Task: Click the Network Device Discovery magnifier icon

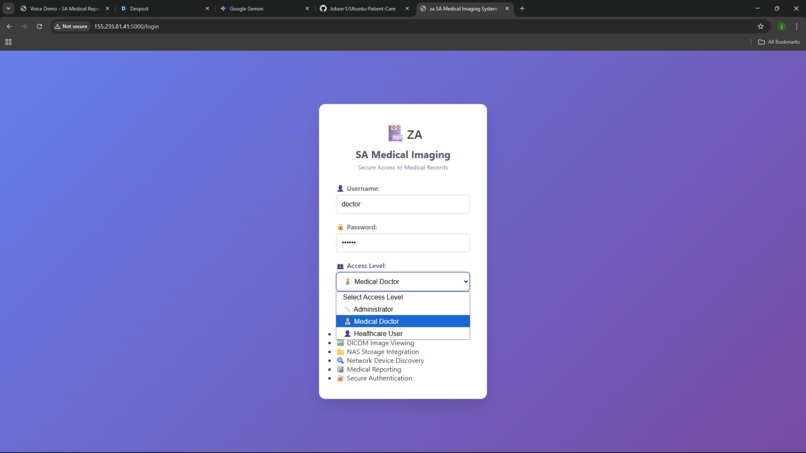Action: 340,360
